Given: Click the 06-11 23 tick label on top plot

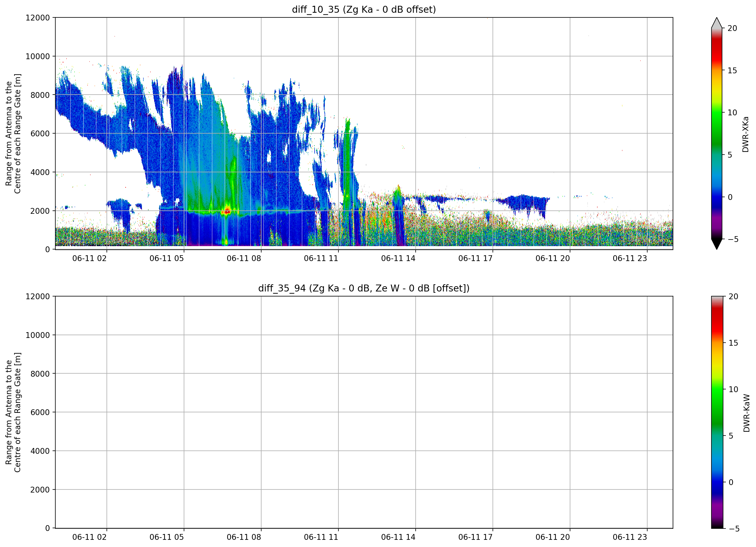Looking at the screenshot, I should point(630,259).
